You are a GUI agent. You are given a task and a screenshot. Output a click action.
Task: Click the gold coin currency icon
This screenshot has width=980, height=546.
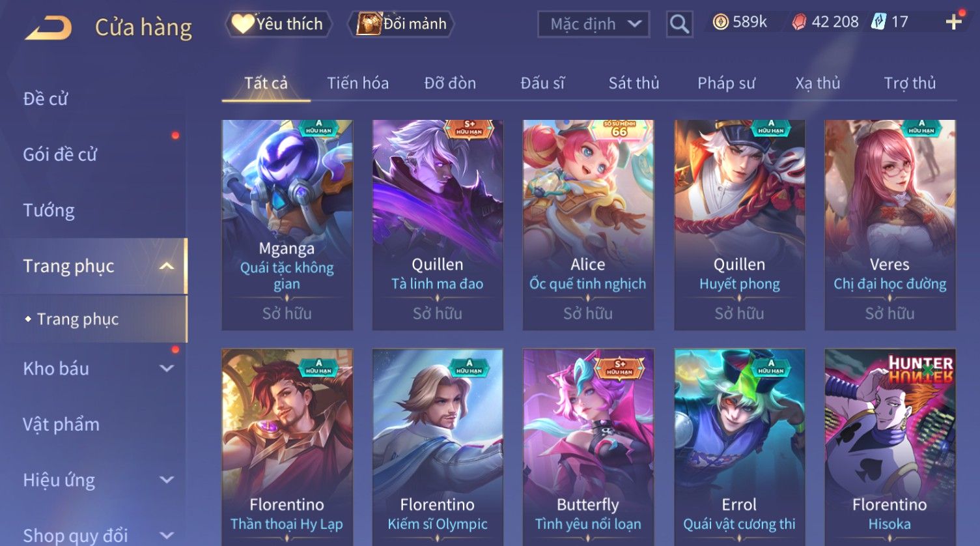(x=720, y=22)
